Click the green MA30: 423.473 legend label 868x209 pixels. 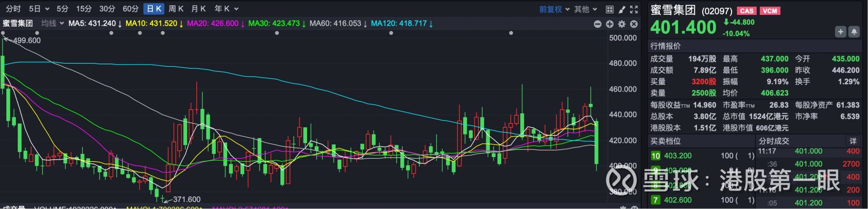click(x=277, y=23)
